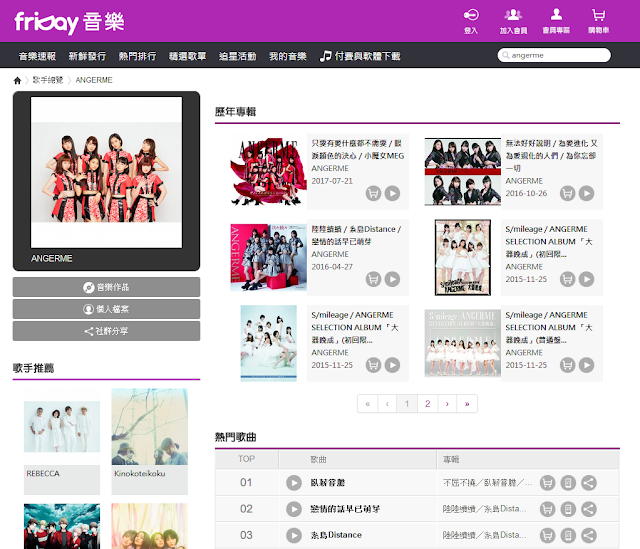Viewport: 640px width, 549px height.
Task: Go to 歌手總覽 breadcrumb link
Action: tap(48, 80)
